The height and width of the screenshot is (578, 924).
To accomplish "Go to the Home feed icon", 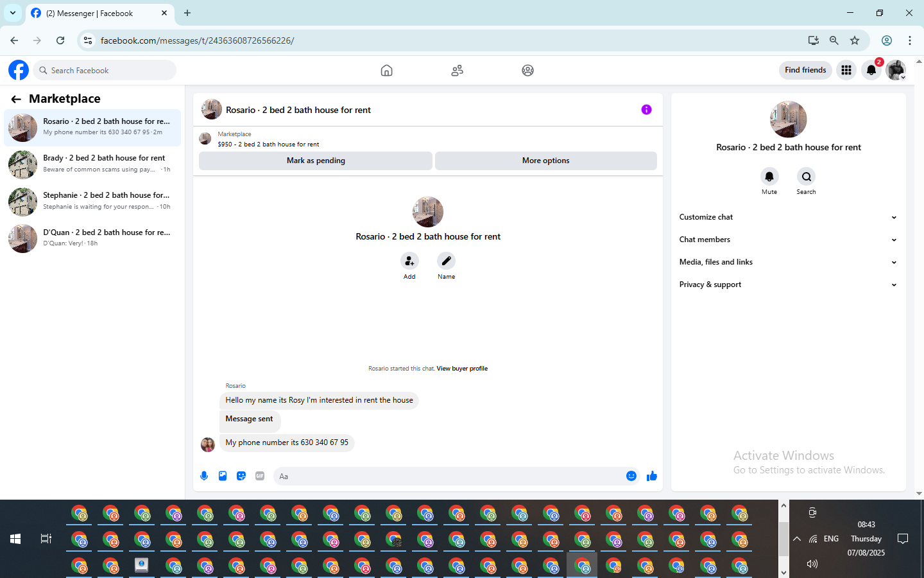I will point(386,71).
